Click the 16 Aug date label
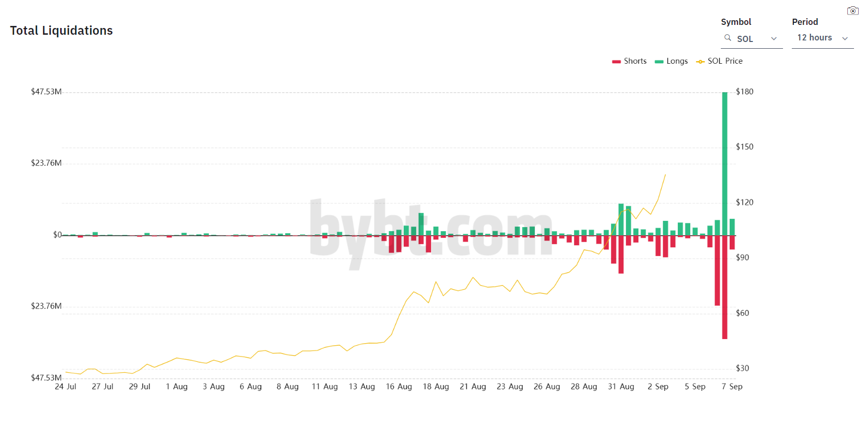The width and height of the screenshot is (868, 437). [x=399, y=387]
